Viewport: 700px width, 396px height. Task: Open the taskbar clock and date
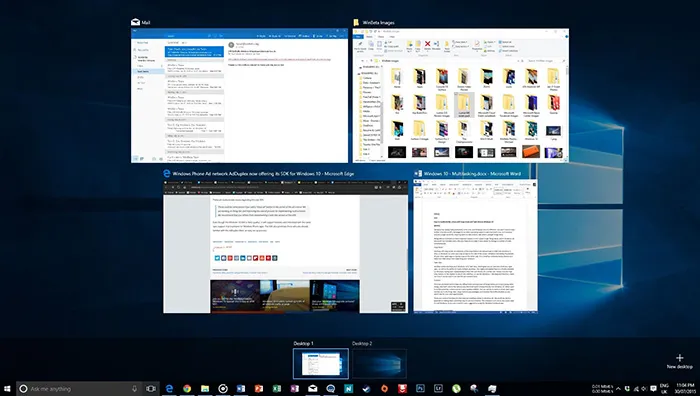(x=685, y=388)
